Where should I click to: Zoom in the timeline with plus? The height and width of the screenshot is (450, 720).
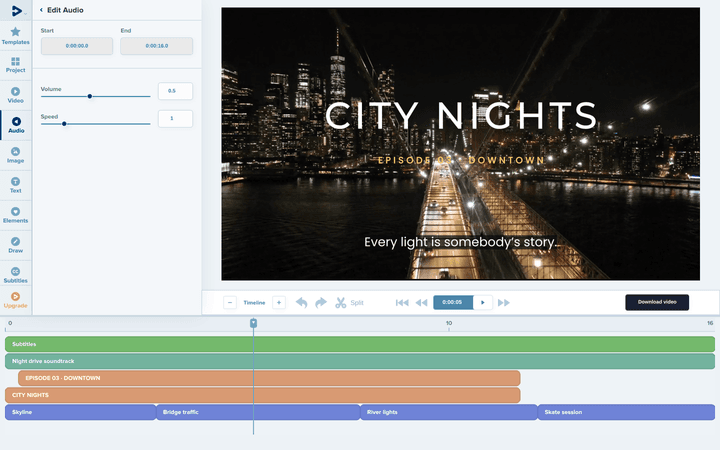click(x=279, y=303)
